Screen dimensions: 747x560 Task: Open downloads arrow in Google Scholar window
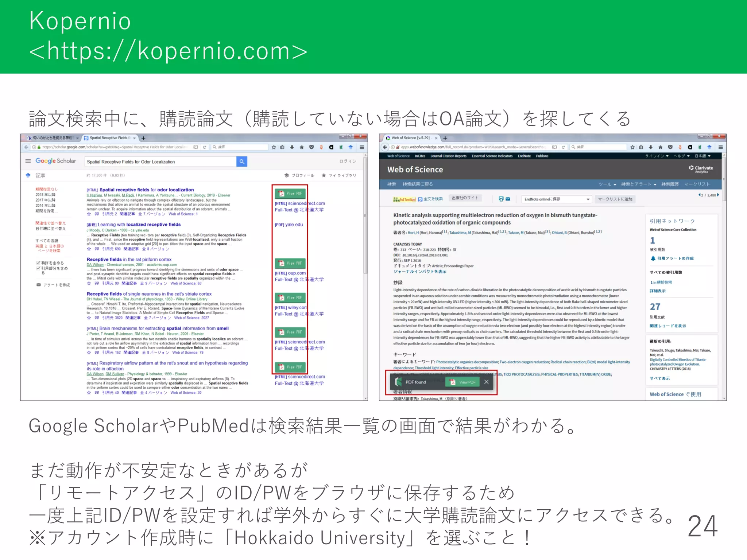pyautogui.click(x=292, y=147)
